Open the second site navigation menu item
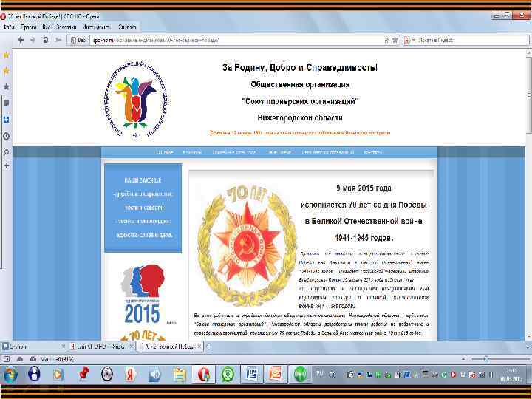 192,152
